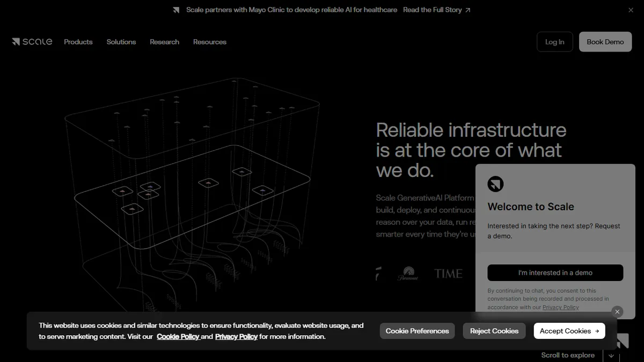644x362 pixels.
Task: Click the Scale logo in chat widget
Action: (x=495, y=184)
